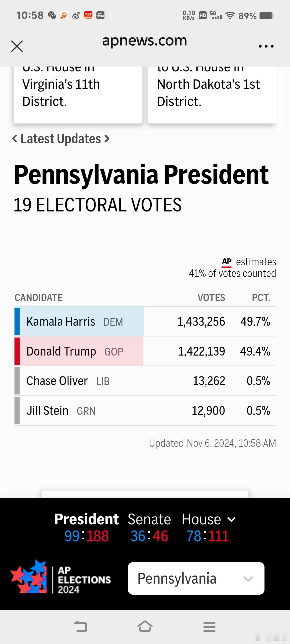Select the Kamala Harris result row
This screenshot has height=644, width=290.
pyautogui.click(x=145, y=321)
